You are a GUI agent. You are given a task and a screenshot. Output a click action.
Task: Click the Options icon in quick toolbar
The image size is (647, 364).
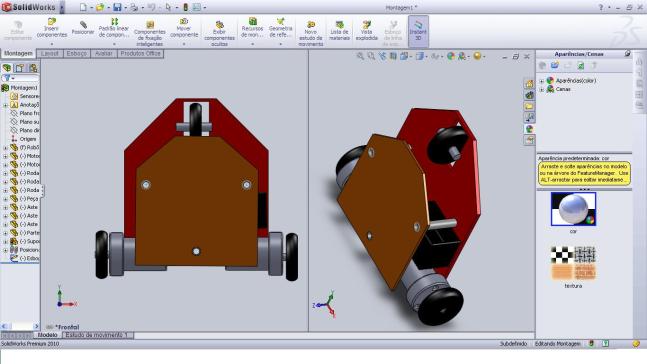197,7
